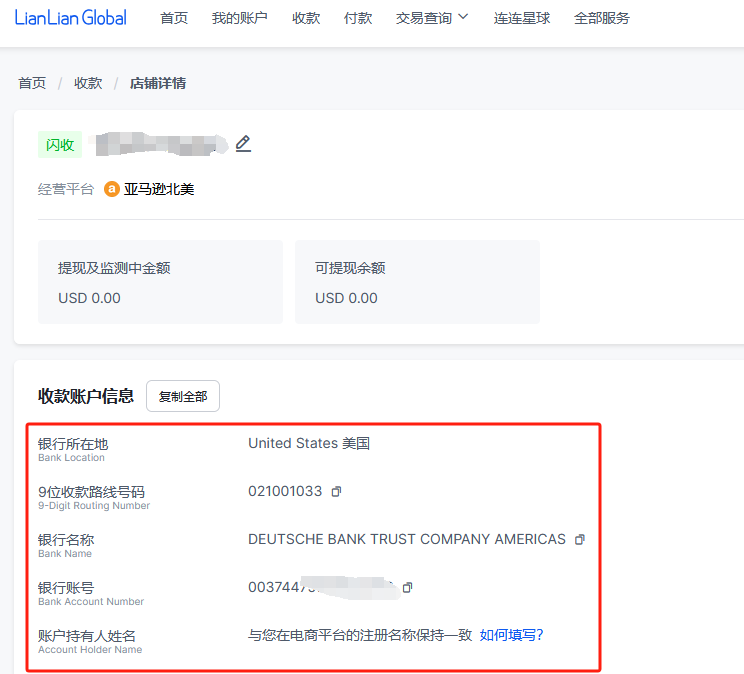Click the 复制全部 button
This screenshot has width=744, height=674.
point(183,396)
